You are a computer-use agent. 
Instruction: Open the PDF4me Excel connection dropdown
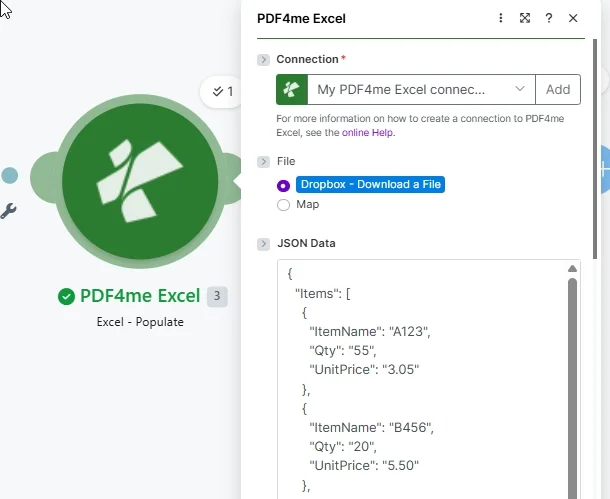click(421, 89)
